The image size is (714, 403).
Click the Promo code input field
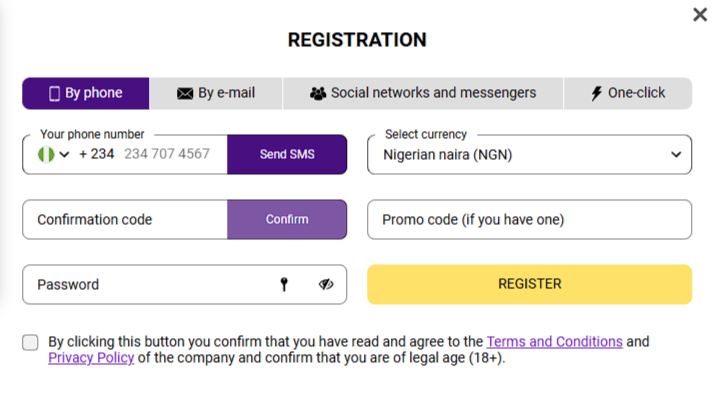530,219
